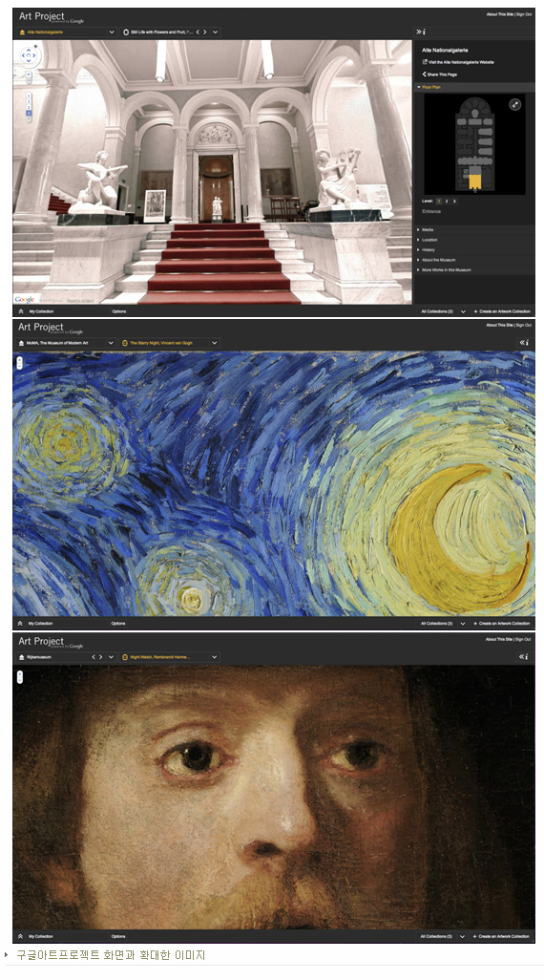544x980 pixels.
Task: Click the pan navigation compass in Alte Nationalgalerie view
Action: point(29,55)
